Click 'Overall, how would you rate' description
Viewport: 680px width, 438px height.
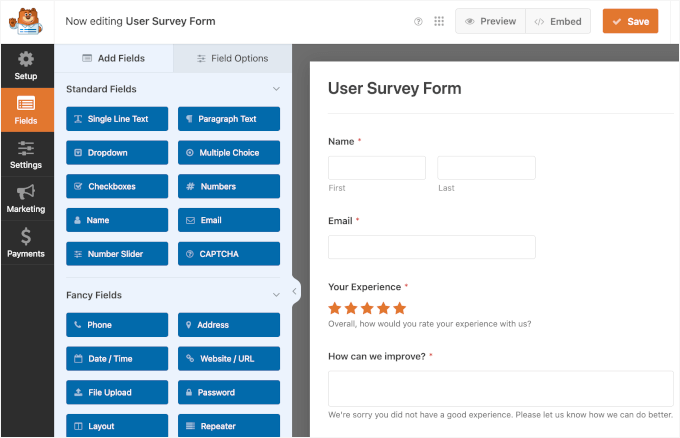tap(430, 324)
